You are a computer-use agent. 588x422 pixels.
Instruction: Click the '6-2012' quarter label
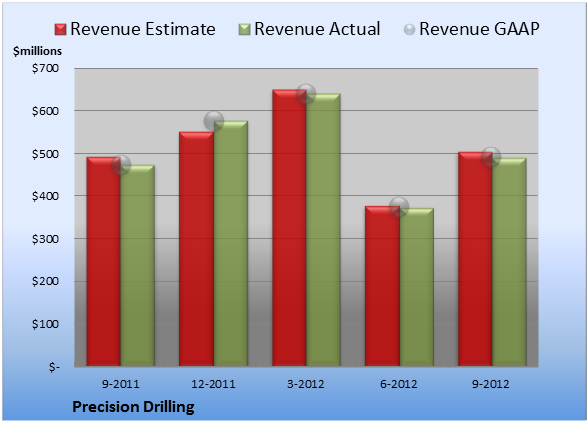pos(398,384)
